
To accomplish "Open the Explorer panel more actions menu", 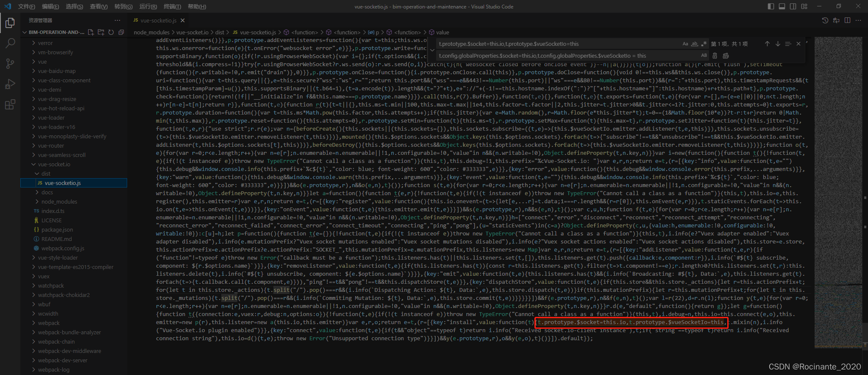I will 117,20.
